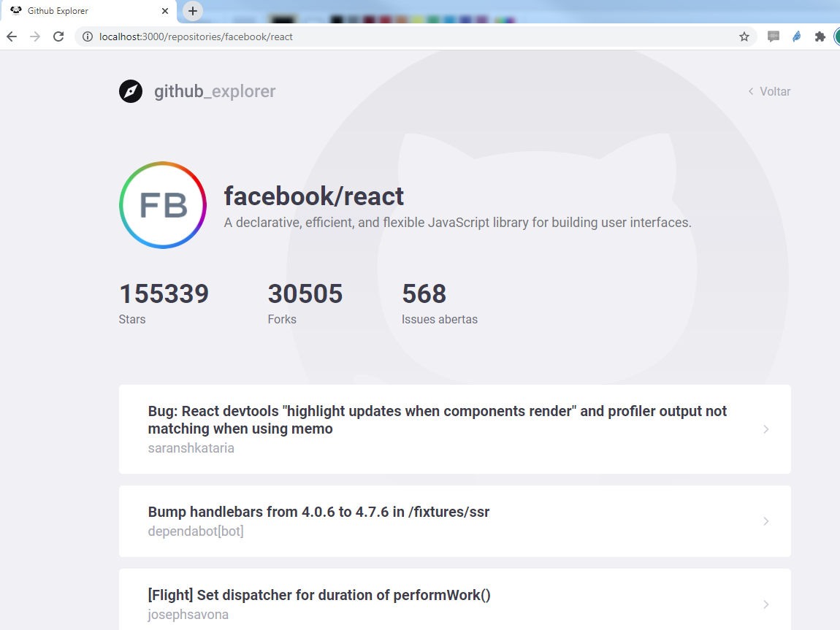Click the chat bubble extension icon

coord(773,37)
